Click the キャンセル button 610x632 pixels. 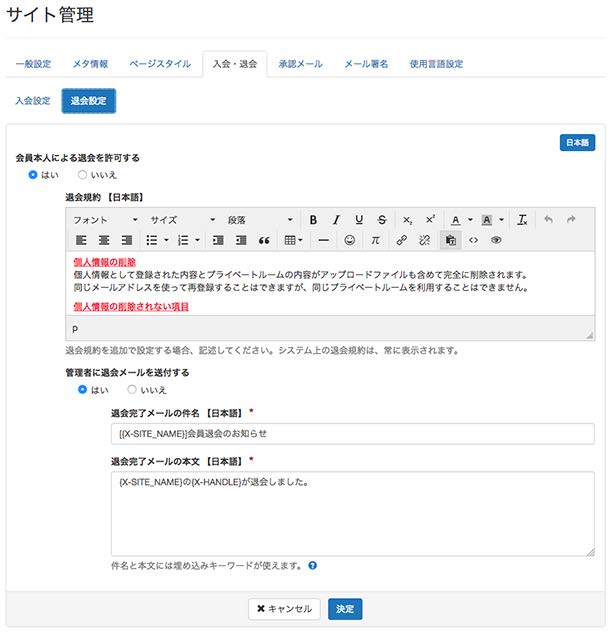coord(285,609)
